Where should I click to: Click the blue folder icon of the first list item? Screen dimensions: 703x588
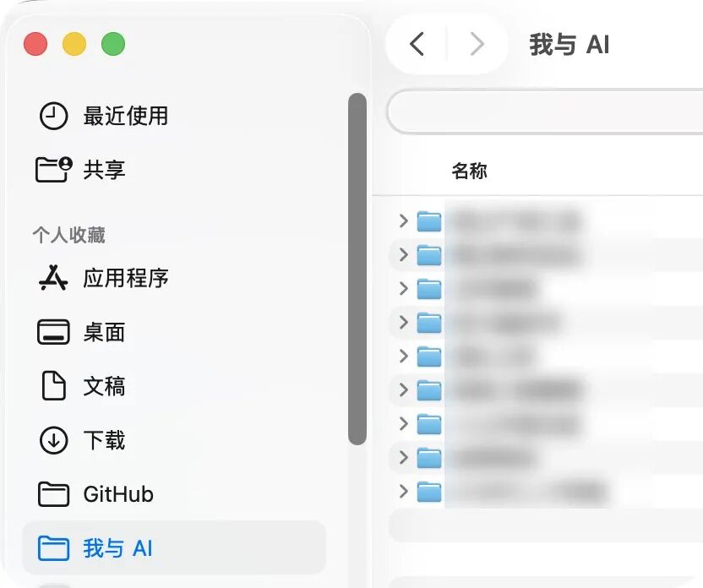[429, 220]
